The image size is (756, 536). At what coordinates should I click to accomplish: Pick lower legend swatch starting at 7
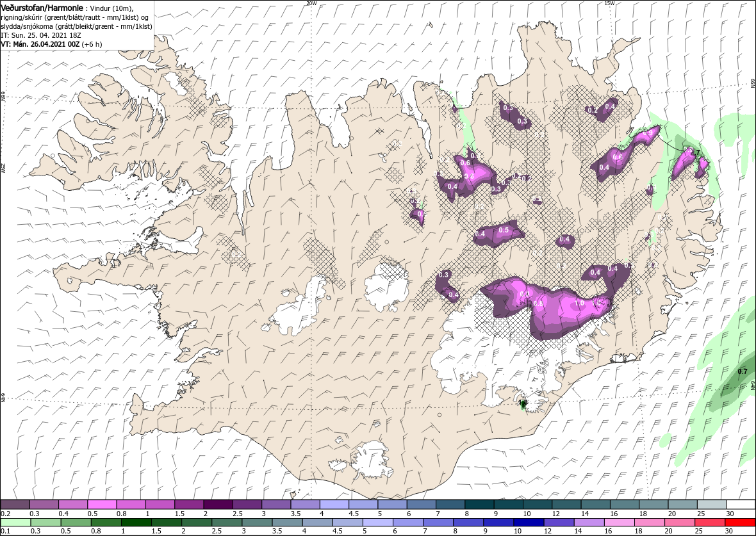click(x=438, y=523)
